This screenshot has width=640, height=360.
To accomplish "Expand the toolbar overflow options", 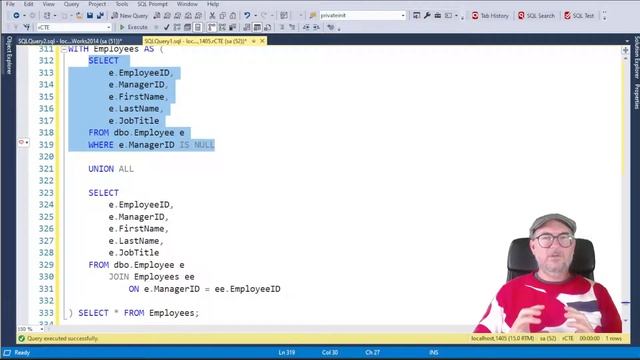I will click(x=604, y=16).
